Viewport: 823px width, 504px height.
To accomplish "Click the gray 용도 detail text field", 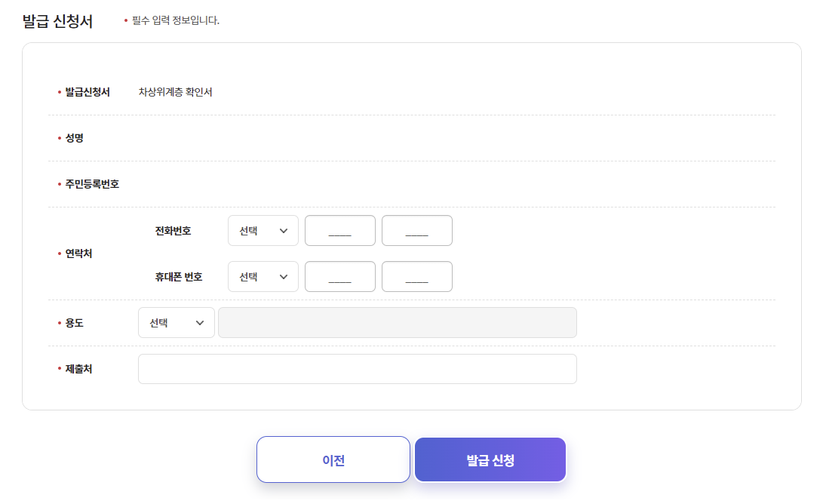I will coord(398,323).
